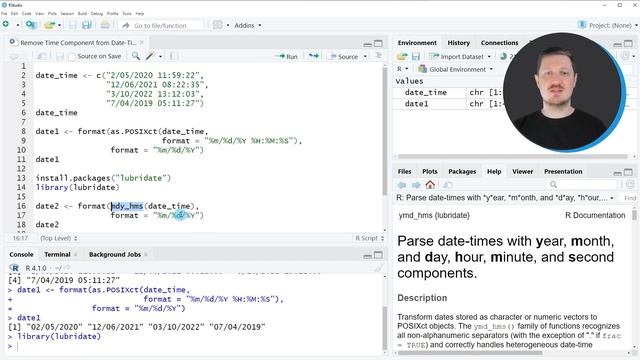The width and height of the screenshot is (640, 360).
Task: Switch to the Environment tab
Action: click(417, 42)
